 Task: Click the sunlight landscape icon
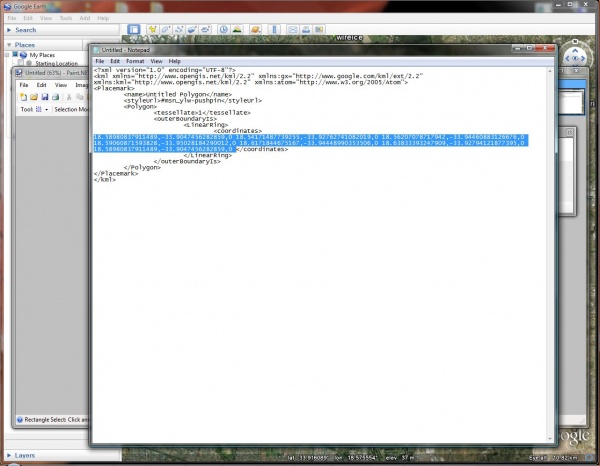(x=237, y=29)
